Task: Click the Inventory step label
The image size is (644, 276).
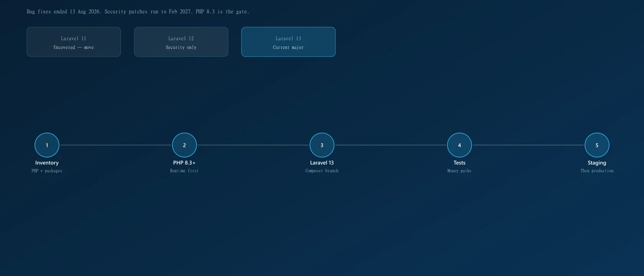Action: (47, 163)
